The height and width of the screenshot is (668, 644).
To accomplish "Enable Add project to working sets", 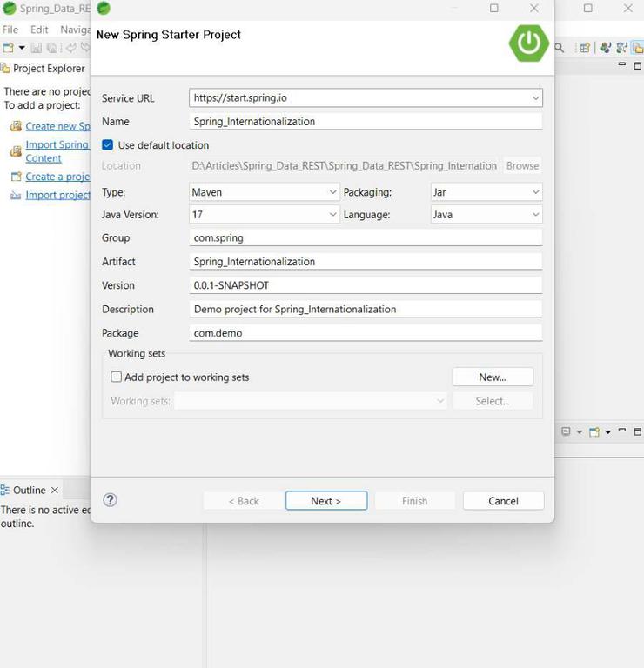I will (x=116, y=377).
